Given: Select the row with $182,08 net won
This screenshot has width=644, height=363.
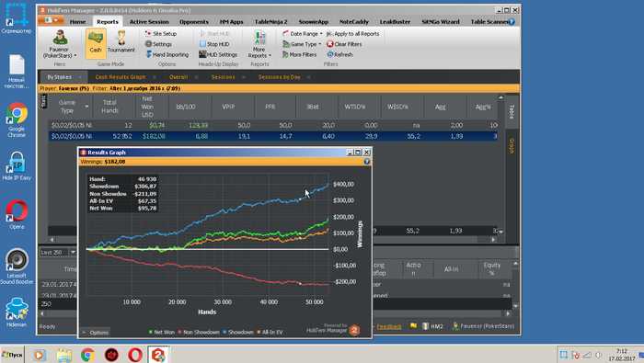Looking at the screenshot, I should click(272, 136).
